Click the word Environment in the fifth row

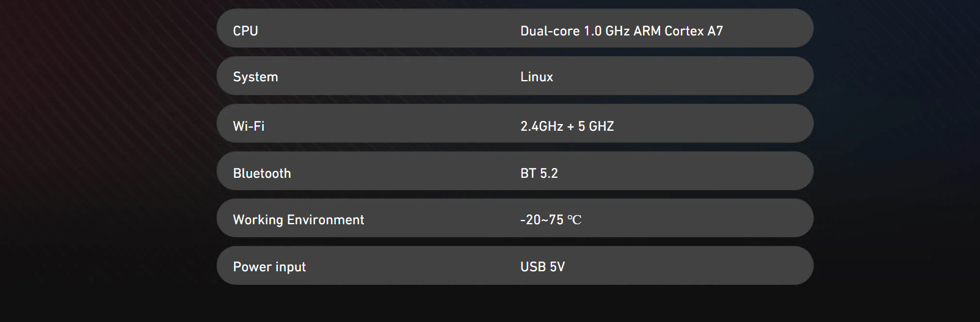(325, 220)
